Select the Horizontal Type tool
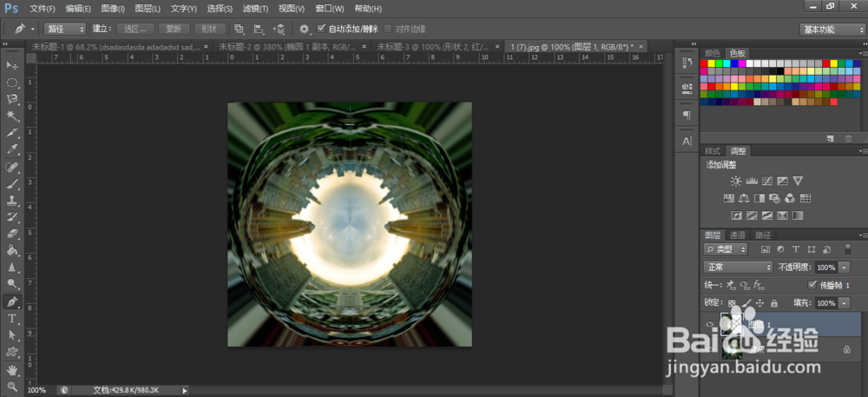868x397 pixels. coord(12,318)
